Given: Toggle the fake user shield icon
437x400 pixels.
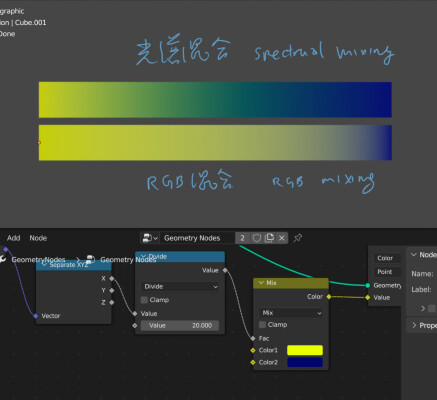Looking at the screenshot, I should pos(257,238).
